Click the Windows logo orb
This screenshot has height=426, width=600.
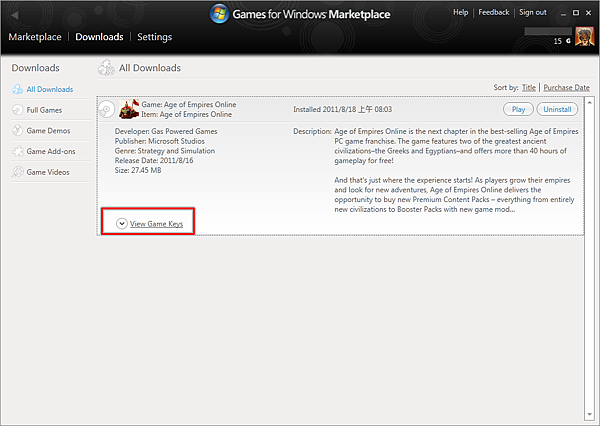[219, 14]
